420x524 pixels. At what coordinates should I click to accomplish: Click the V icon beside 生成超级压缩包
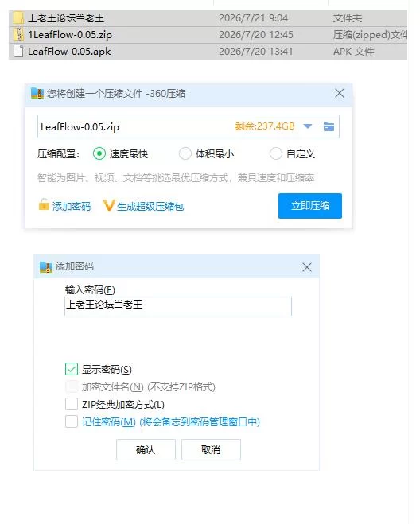pos(109,205)
